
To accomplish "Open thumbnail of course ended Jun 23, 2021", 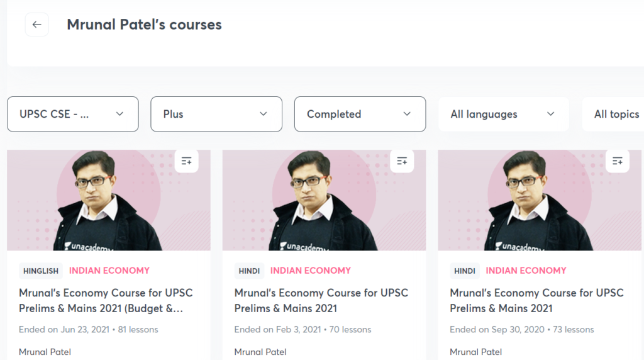I will 108,200.
